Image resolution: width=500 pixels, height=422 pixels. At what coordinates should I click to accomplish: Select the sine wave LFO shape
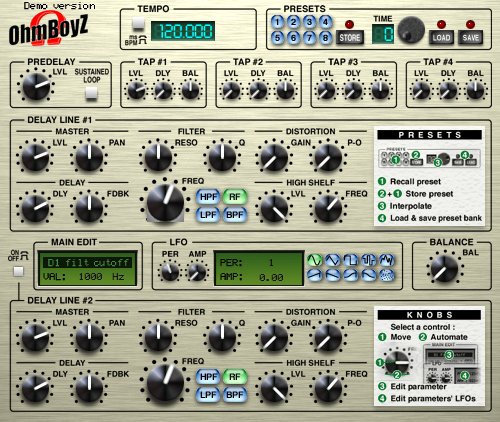(315, 260)
